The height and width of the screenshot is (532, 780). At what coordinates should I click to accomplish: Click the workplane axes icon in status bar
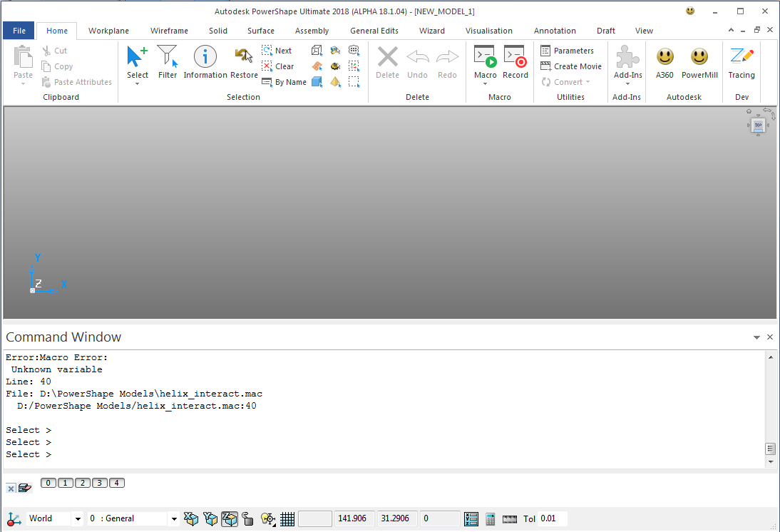tap(14, 518)
